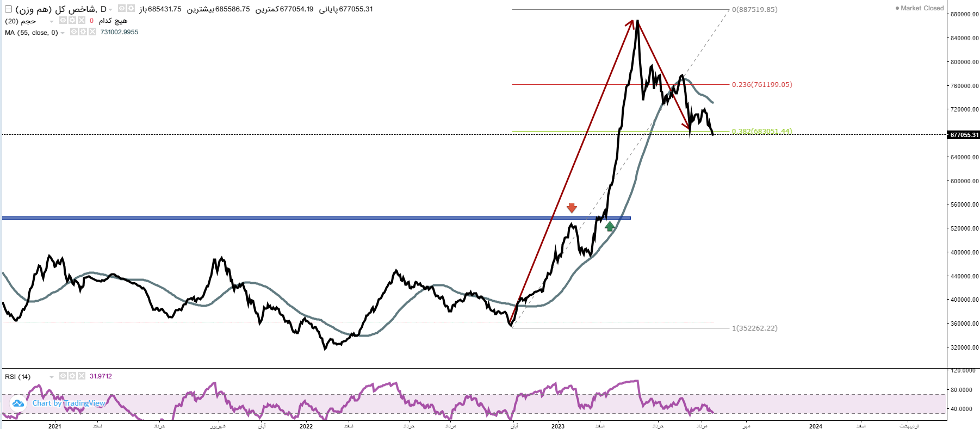Image resolution: width=980 pixels, height=429 pixels.
Task: Click the Market Closed status indicator
Action: (919, 8)
